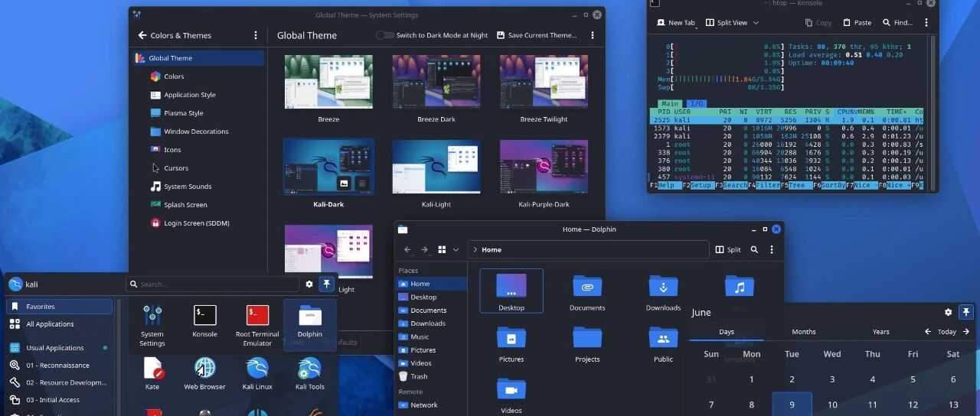980x416 pixels.
Task: Select Favorites category in launcher
Action: [x=59, y=307]
